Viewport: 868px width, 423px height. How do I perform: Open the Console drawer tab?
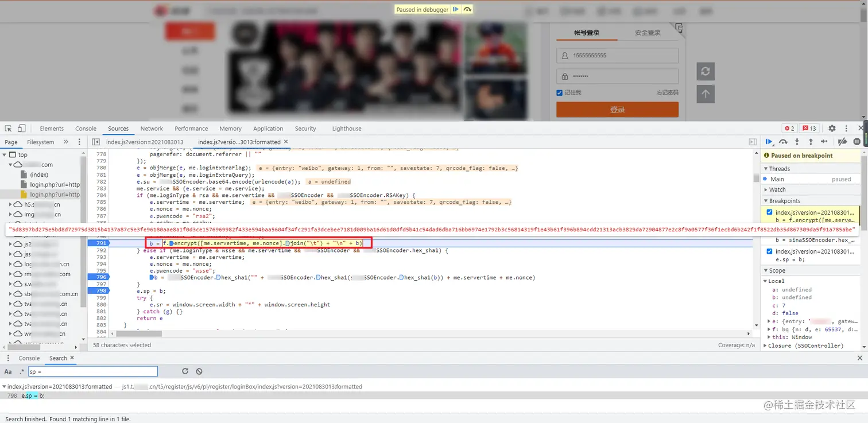coord(29,358)
